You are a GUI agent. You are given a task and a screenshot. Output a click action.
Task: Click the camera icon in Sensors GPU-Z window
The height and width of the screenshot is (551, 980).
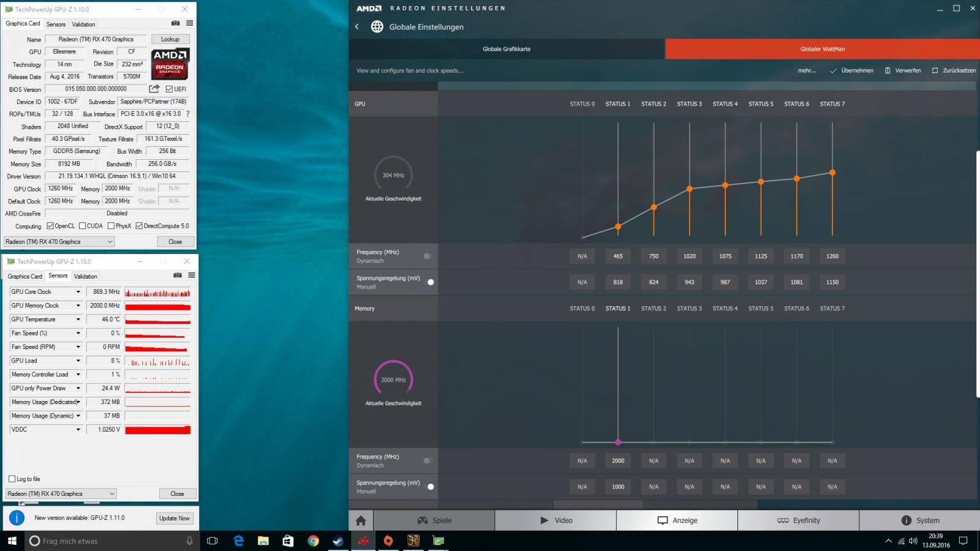pos(178,275)
